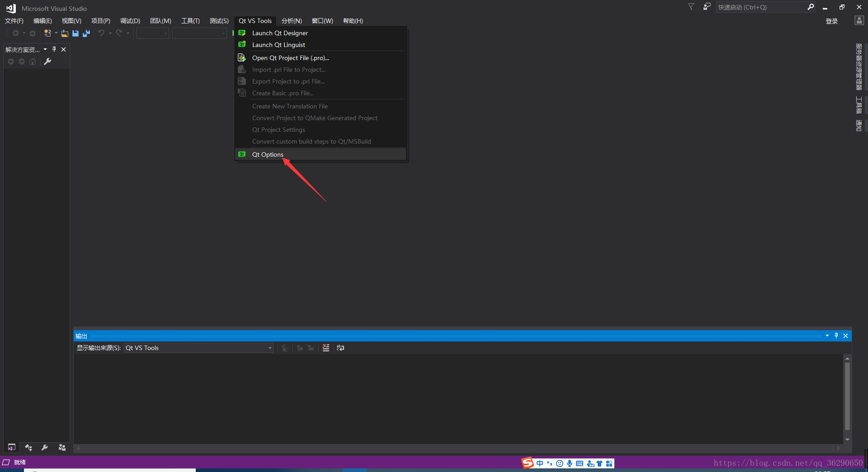Open Output window position dropdown arrow

coord(827,336)
